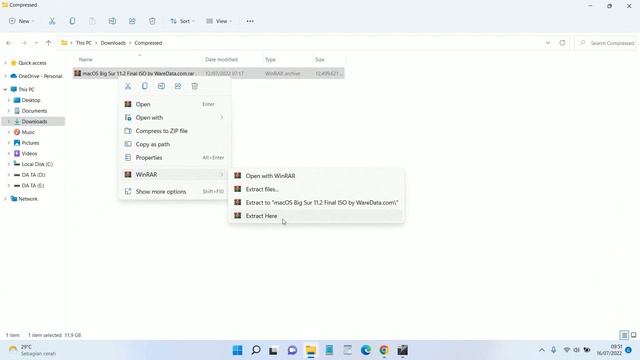Open the Chat app on the taskbar

pyautogui.click(x=292, y=350)
